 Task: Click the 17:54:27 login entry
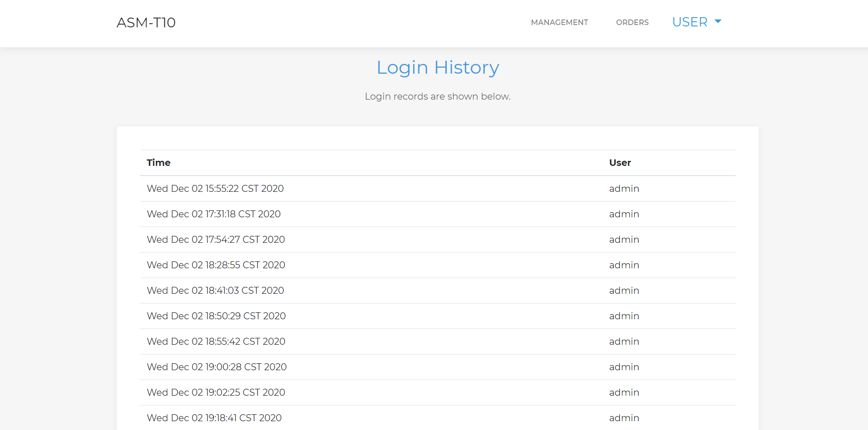click(x=216, y=240)
